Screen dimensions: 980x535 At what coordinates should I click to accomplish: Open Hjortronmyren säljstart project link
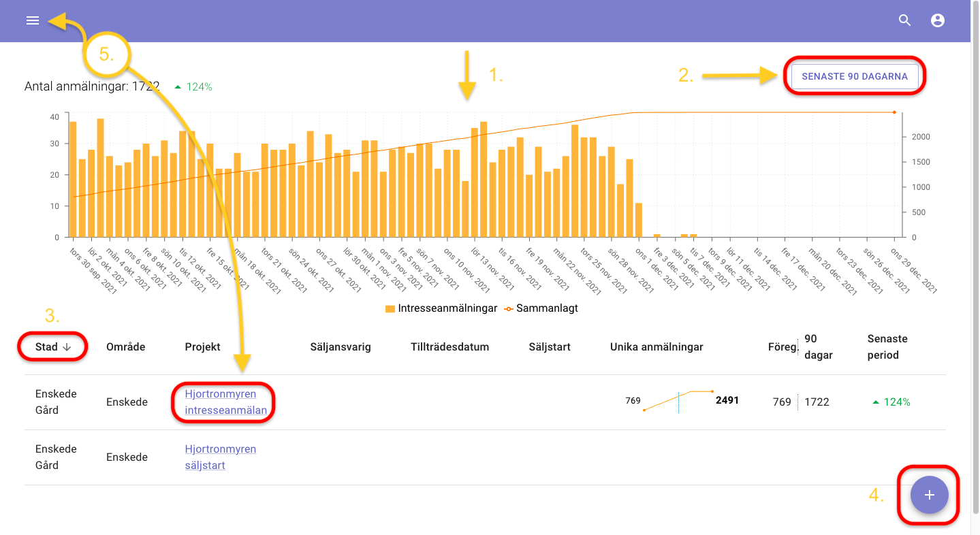pos(220,457)
